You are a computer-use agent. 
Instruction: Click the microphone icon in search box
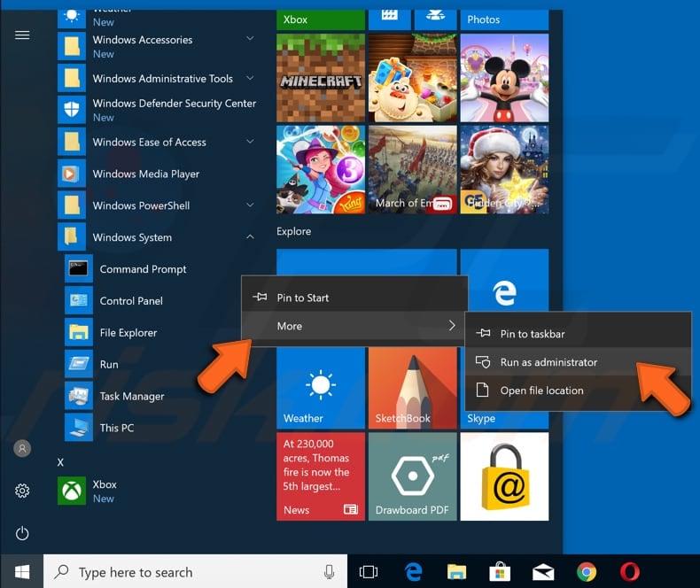(x=329, y=571)
